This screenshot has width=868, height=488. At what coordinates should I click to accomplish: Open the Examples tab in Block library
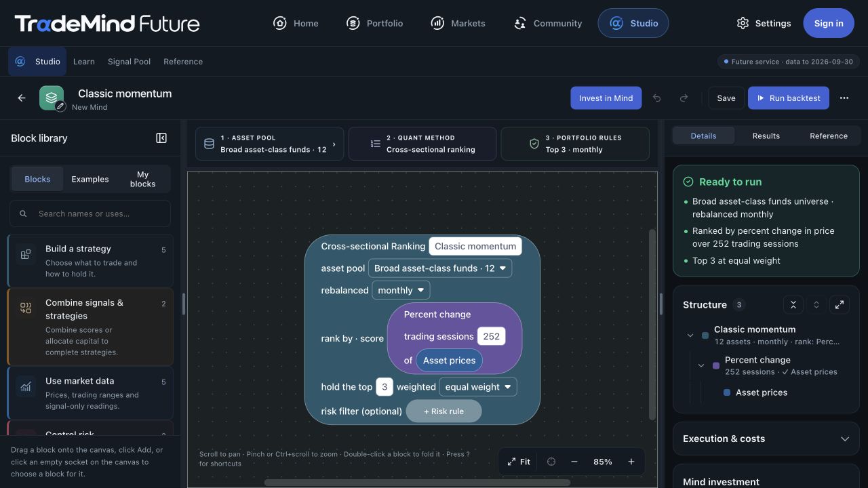pos(90,180)
